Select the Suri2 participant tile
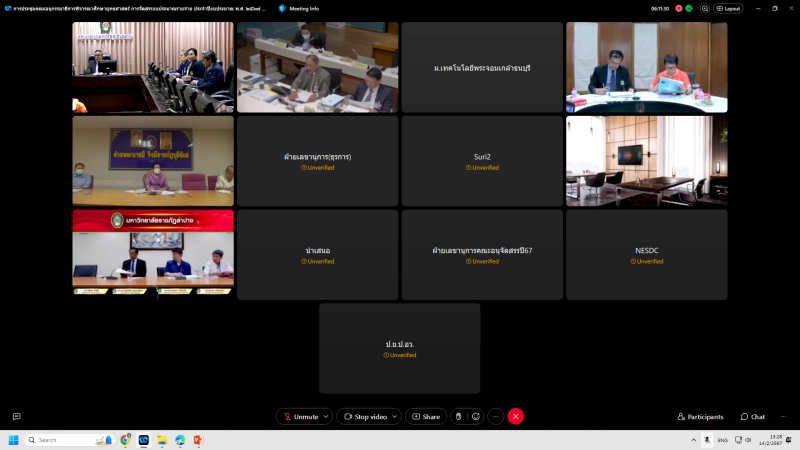800x450 pixels. pyautogui.click(x=483, y=161)
